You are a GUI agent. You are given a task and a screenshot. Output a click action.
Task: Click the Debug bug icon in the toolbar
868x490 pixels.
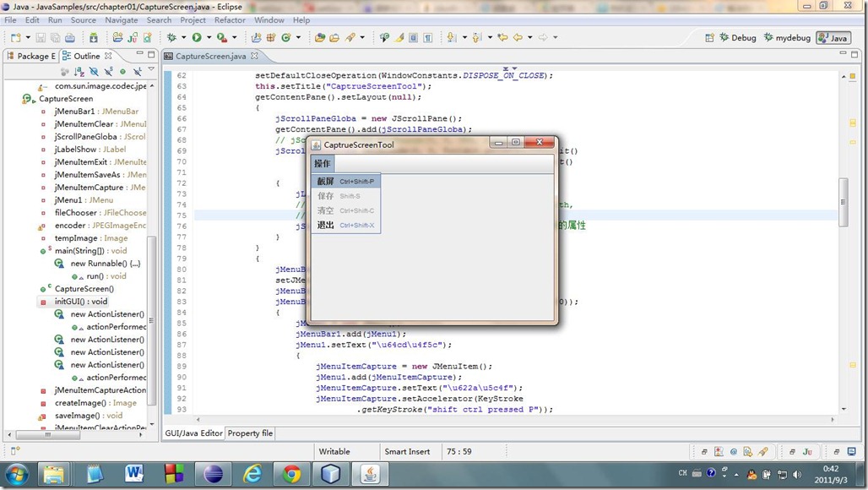point(171,37)
